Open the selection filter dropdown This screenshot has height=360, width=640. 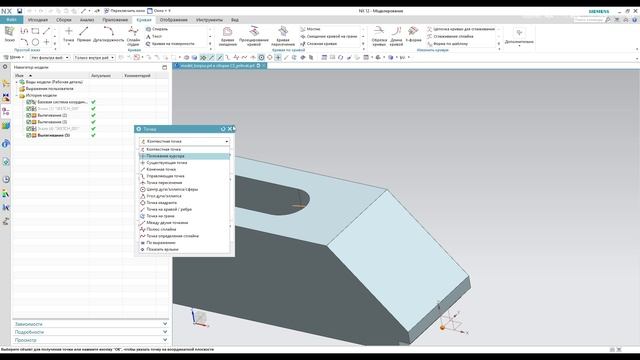pyautogui.click(x=50, y=58)
